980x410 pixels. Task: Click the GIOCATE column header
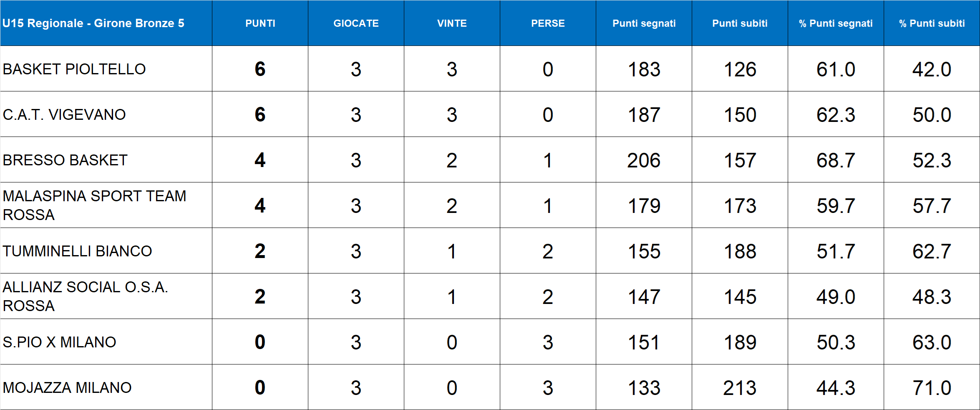pos(356,23)
